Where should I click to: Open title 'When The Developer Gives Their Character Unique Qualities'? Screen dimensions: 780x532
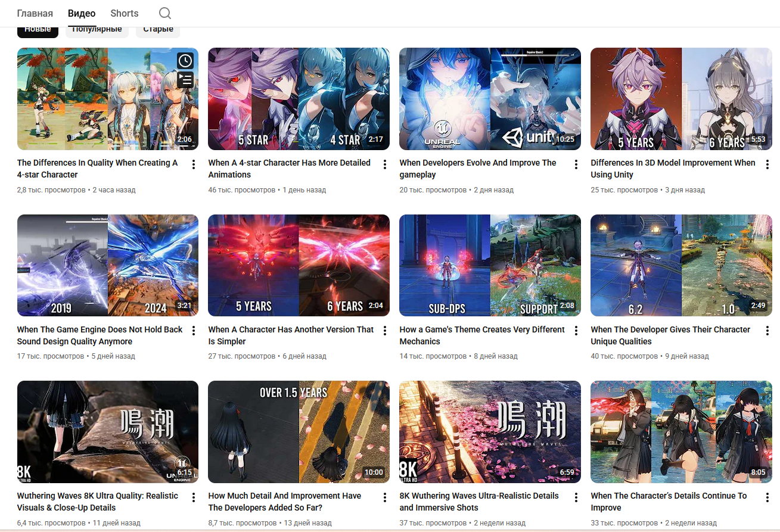(670, 335)
